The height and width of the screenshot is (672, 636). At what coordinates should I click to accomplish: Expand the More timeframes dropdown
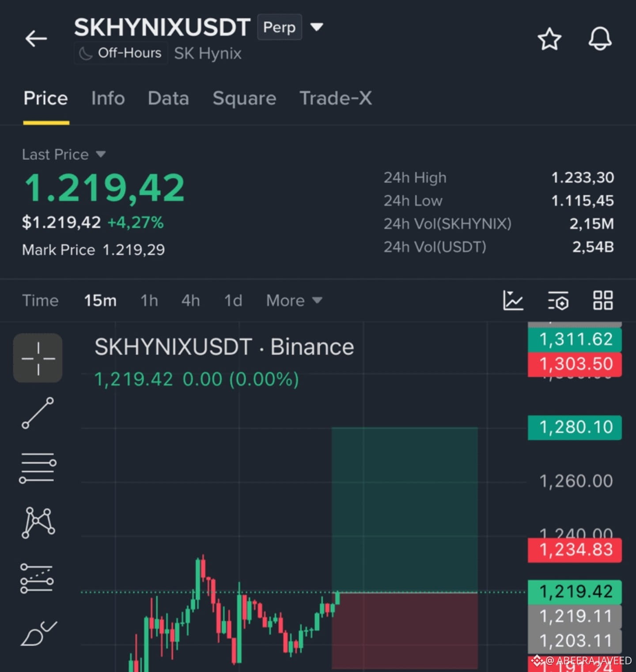[x=294, y=301]
